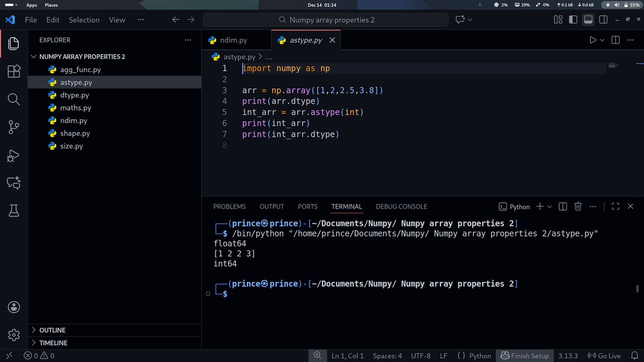644x362 pixels.
Task: Open the Extensions view in activity bar
Action: (13, 71)
